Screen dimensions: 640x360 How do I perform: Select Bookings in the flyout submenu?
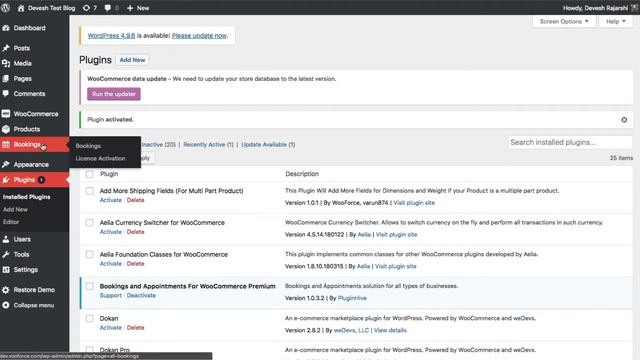click(x=88, y=146)
